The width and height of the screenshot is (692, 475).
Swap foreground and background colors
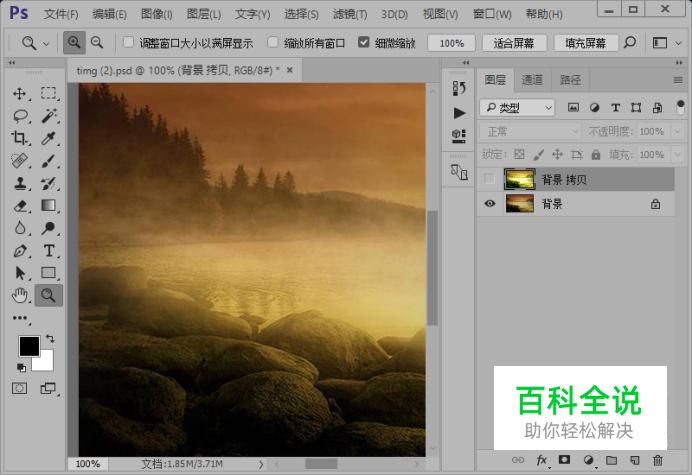pos(50,339)
